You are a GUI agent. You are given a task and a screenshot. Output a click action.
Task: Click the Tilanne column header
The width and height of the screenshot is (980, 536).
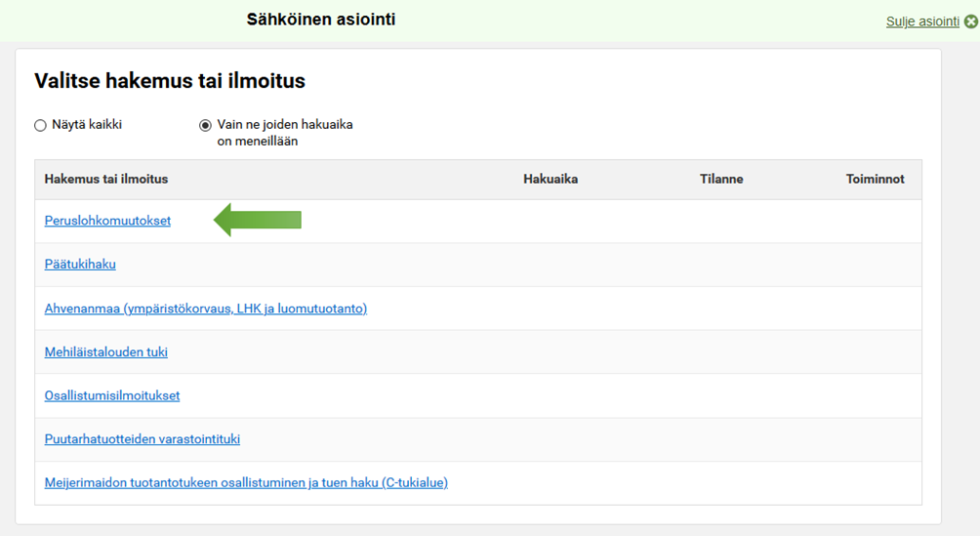[x=721, y=180]
